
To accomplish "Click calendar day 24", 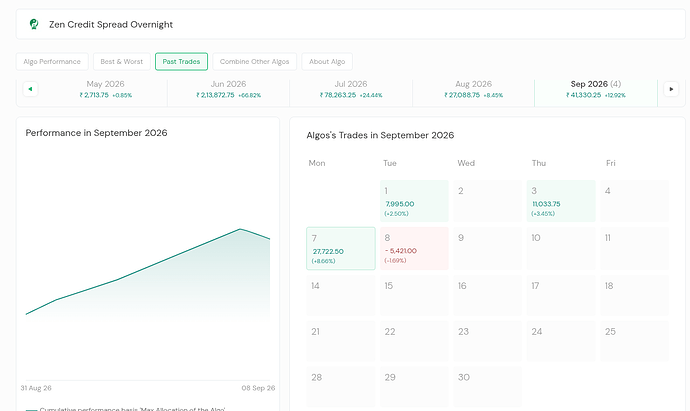I will [x=561, y=341].
